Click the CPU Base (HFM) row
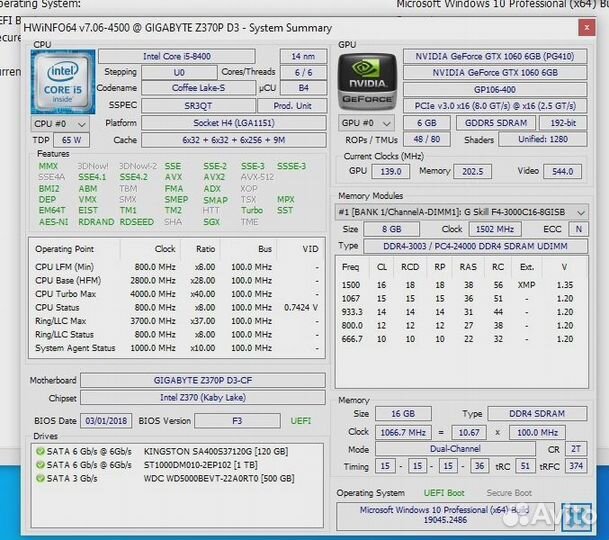Viewport: 609px width, 540px height. (177, 280)
